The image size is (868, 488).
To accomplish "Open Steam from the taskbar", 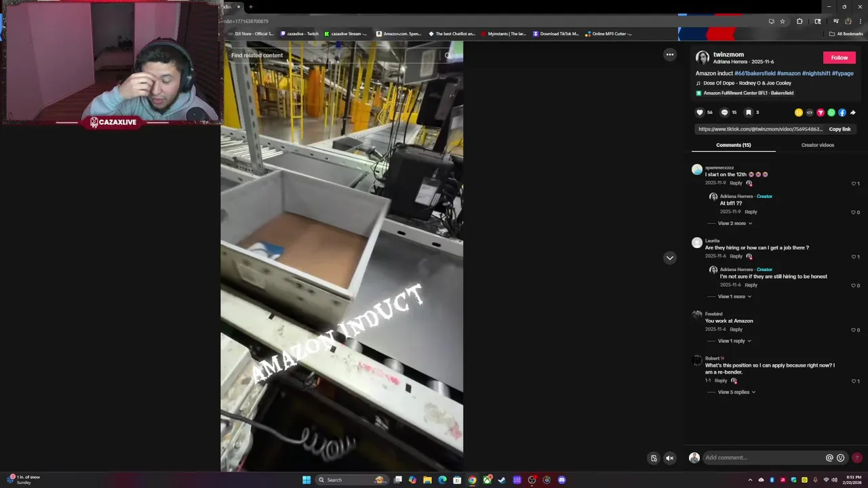I will tap(502, 480).
